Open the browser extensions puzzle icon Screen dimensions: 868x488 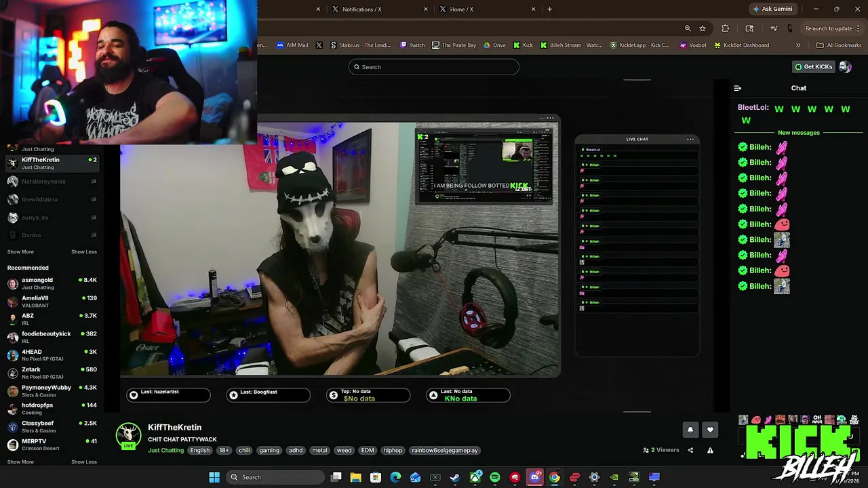point(726,28)
